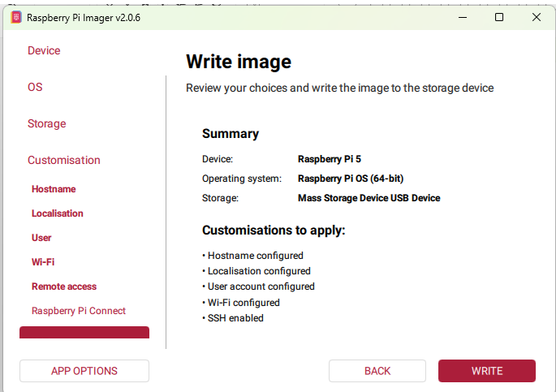Viewport: 556px width, 392px height.
Task: Open the Hostname customisation page
Action: [54, 189]
